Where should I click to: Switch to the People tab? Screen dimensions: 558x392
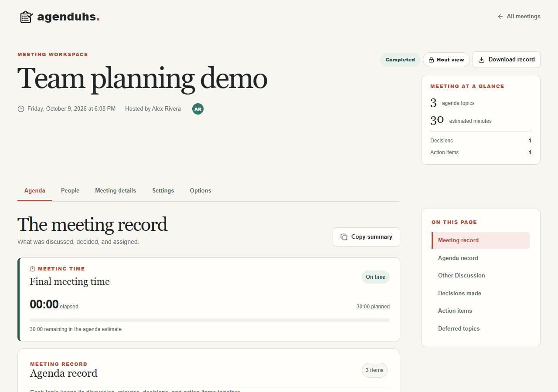coord(70,191)
